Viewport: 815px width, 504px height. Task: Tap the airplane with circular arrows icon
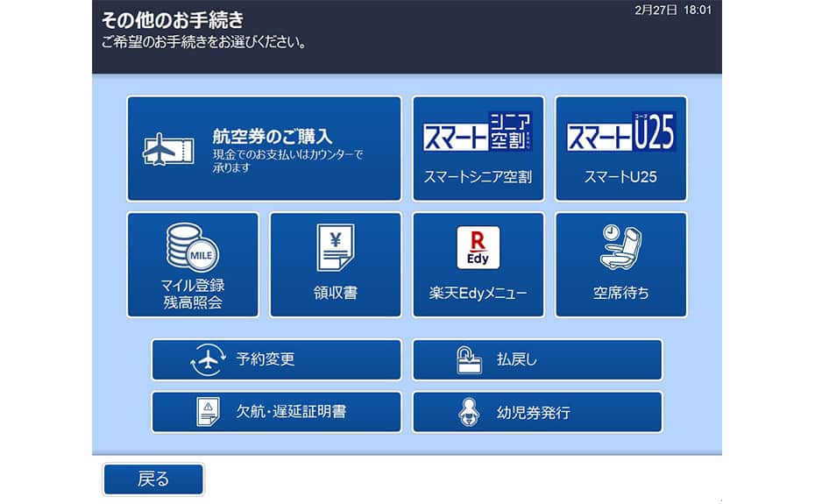point(208,360)
